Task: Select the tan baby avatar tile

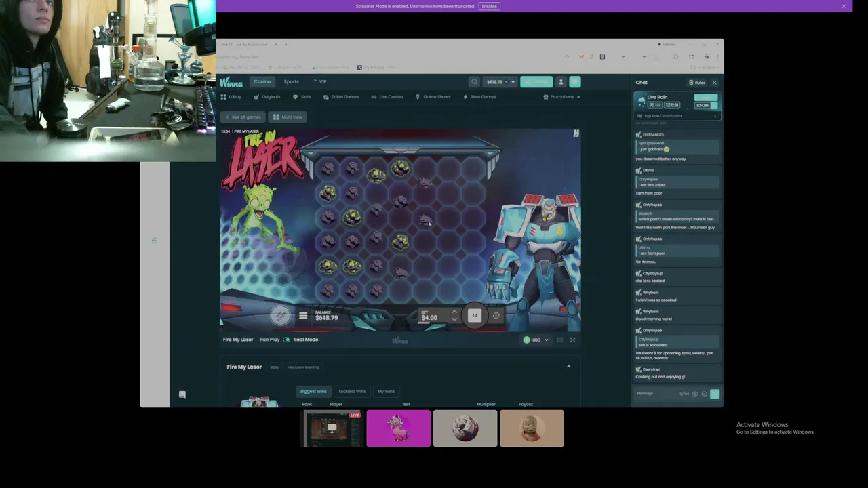Action: pyautogui.click(x=532, y=428)
